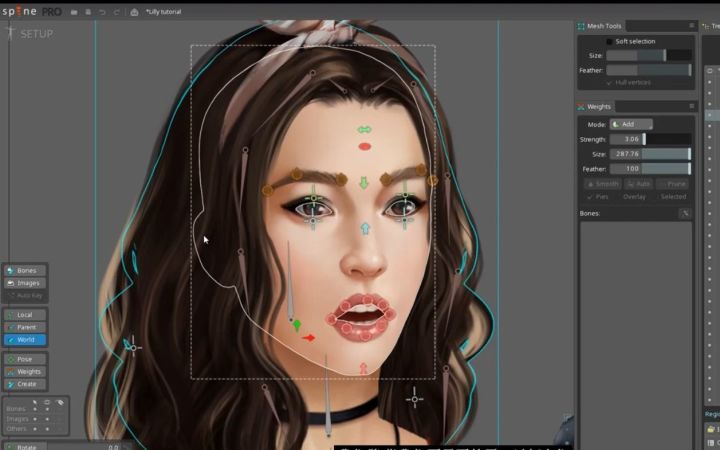Click the visibility column icon in filters

[47, 402]
